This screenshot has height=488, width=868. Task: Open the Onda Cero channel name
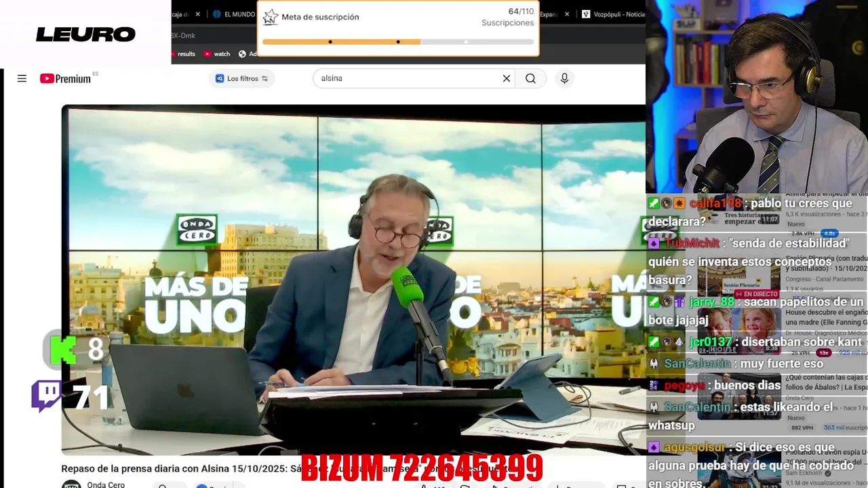(106, 484)
